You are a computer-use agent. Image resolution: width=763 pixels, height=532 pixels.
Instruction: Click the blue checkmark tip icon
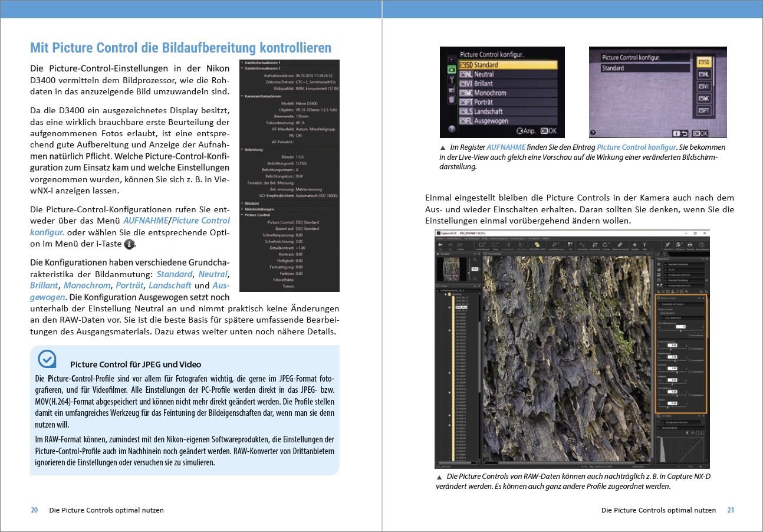click(47, 359)
